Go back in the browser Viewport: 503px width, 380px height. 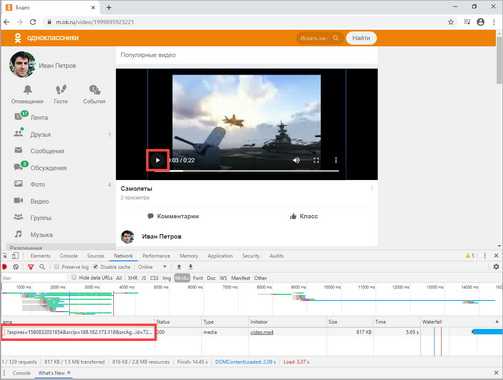(x=6, y=22)
